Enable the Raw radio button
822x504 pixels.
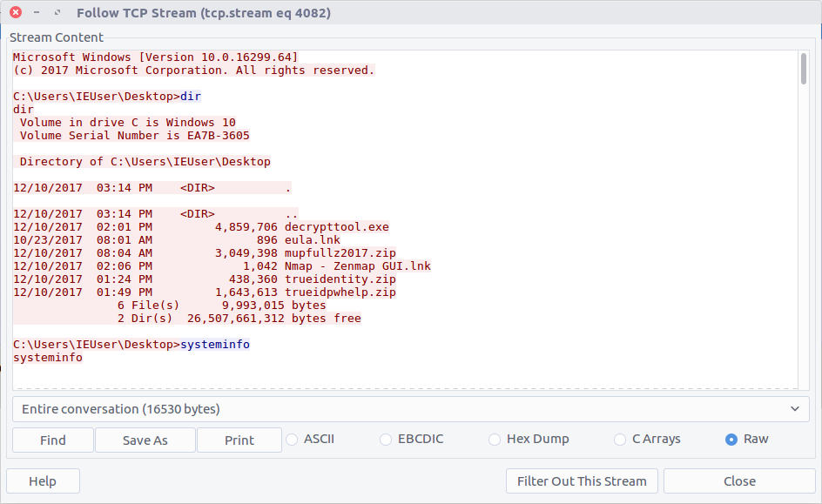tap(731, 440)
